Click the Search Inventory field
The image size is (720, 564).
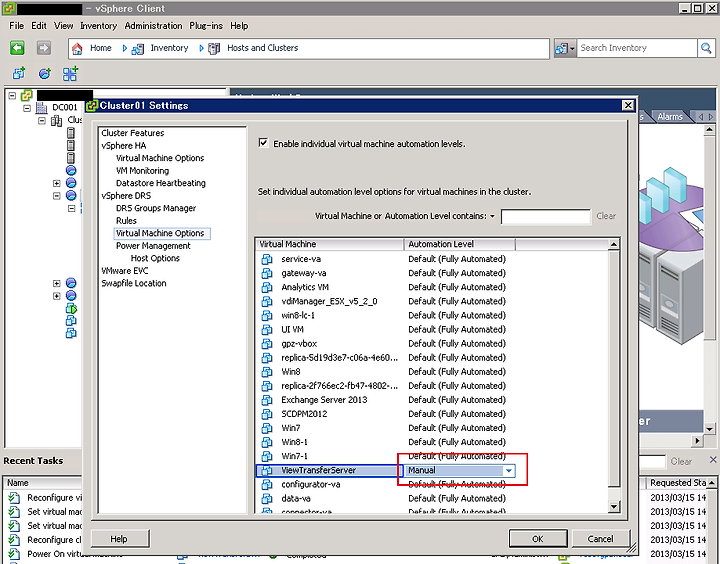636,48
